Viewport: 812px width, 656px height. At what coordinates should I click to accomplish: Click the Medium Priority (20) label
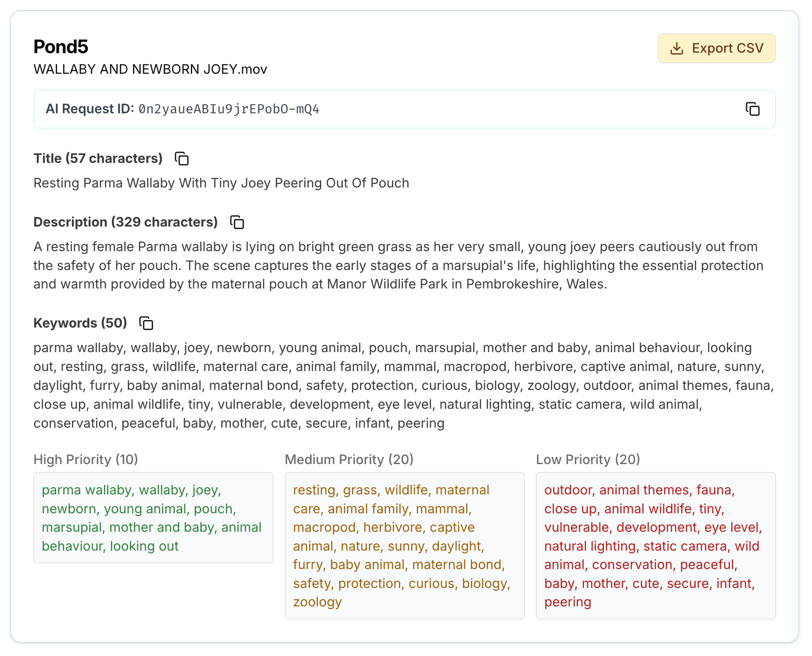[x=349, y=460]
